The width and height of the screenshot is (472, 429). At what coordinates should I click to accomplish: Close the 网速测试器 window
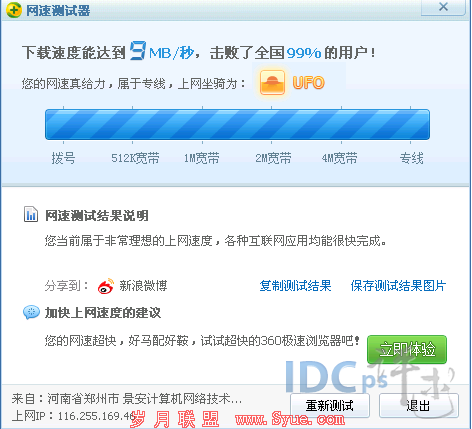coord(443,7)
